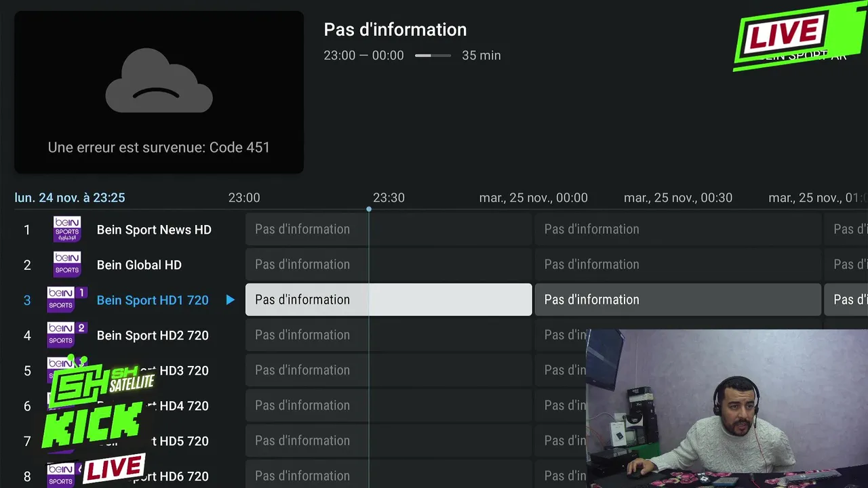Screen dimensions: 868x488
Task: Click channel number 1 in the list
Action: [27, 230]
